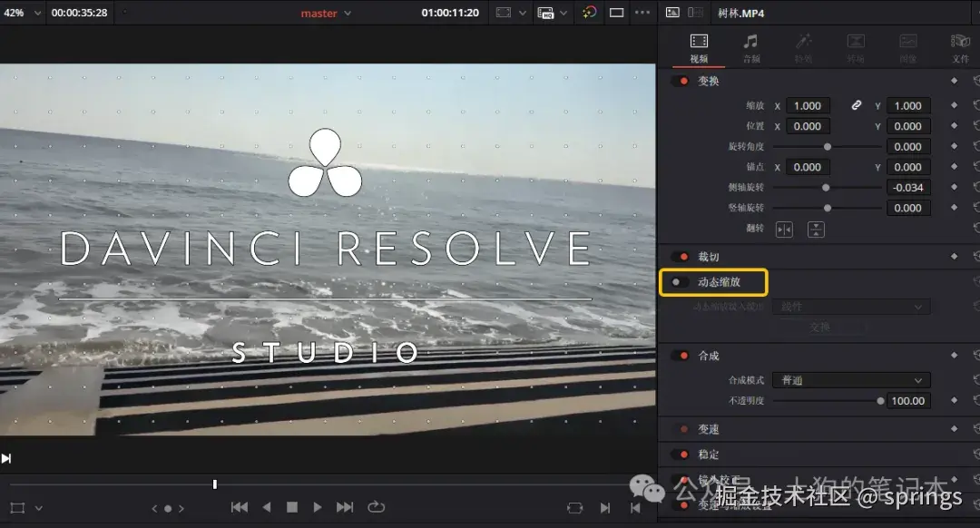The width and height of the screenshot is (980, 528).
Task: Open the master timeline dropdown
Action: pos(326,13)
